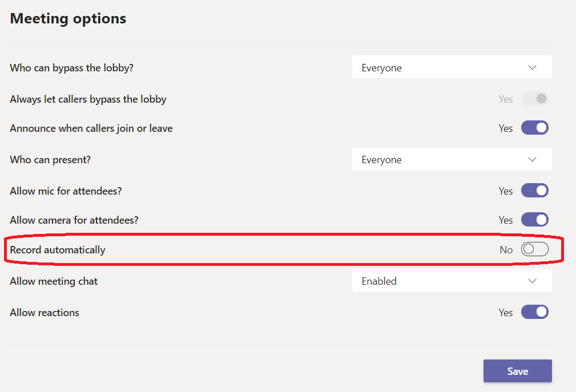Turn off 'Allow mic for attendees' toggle

click(x=535, y=191)
